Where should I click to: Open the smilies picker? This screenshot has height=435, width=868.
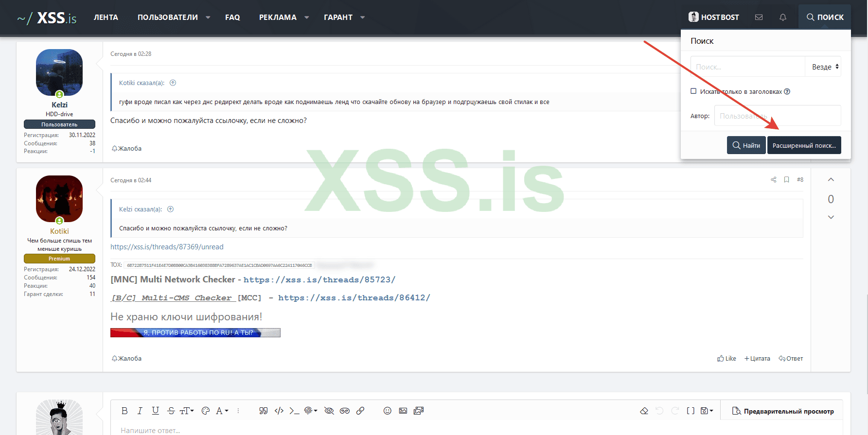388,411
